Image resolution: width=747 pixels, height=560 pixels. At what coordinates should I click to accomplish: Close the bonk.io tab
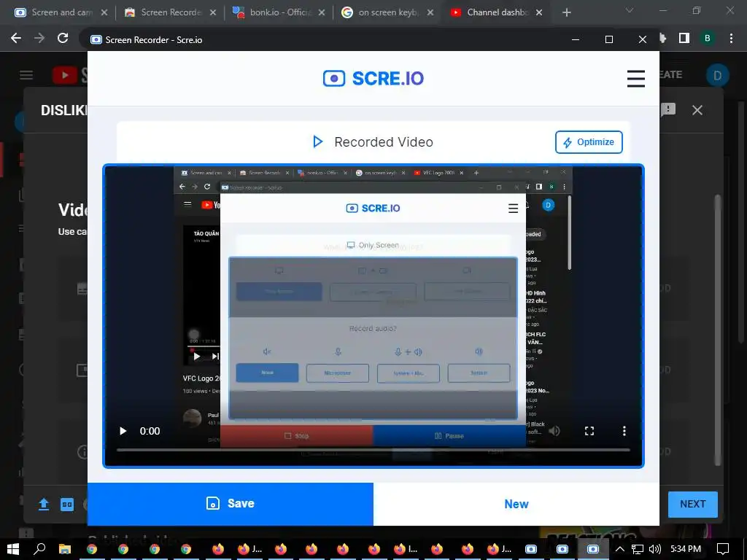click(322, 12)
